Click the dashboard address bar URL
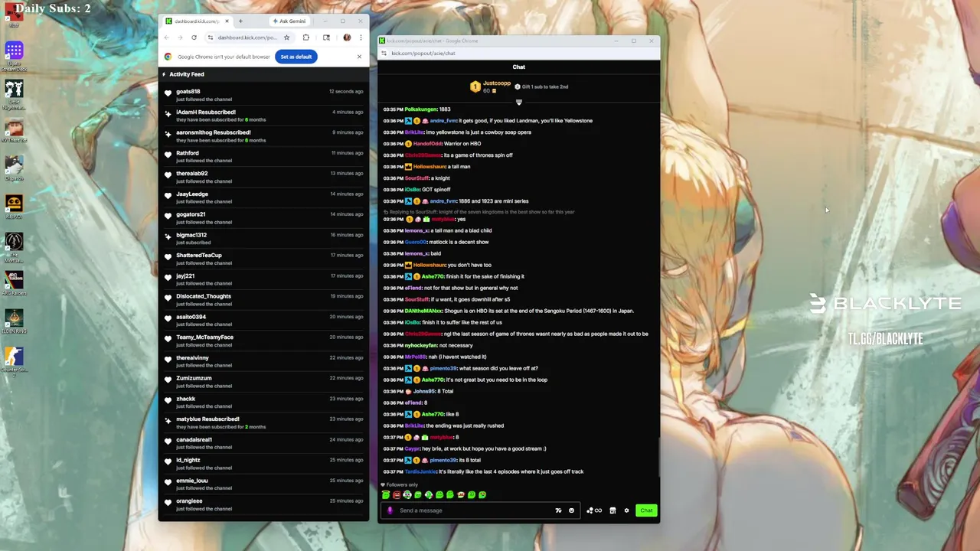 click(x=247, y=37)
